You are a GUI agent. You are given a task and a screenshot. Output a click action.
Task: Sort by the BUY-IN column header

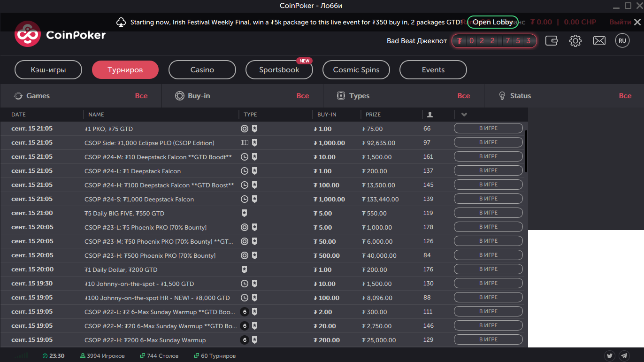tap(327, 115)
